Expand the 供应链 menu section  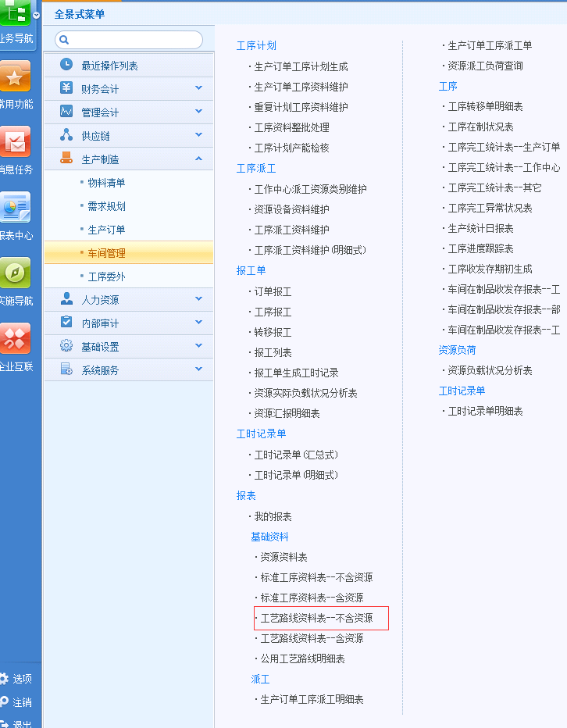pos(198,135)
